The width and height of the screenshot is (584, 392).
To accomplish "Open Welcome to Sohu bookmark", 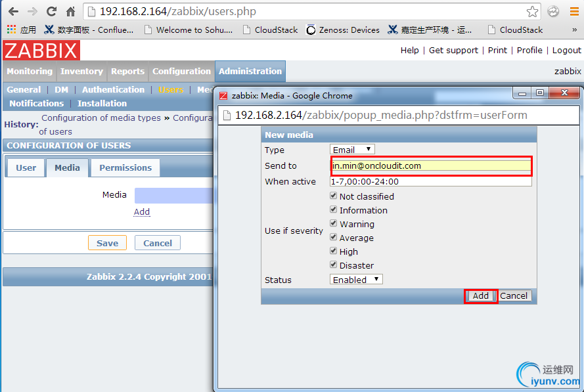I will 189,30.
